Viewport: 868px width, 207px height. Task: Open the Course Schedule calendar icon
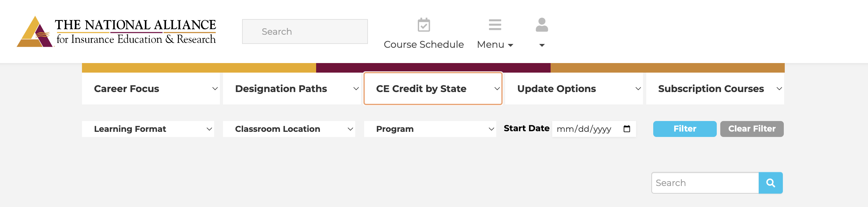pyautogui.click(x=424, y=25)
